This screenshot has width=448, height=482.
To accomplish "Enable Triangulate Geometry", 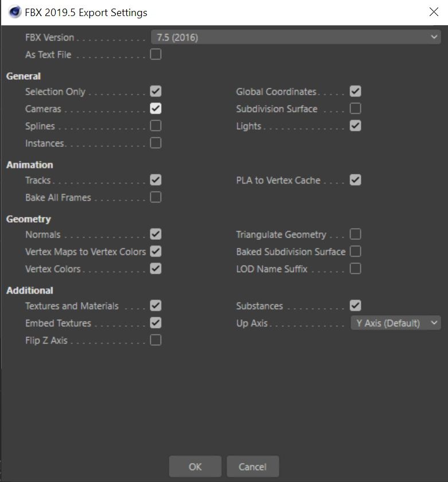I will (x=355, y=234).
